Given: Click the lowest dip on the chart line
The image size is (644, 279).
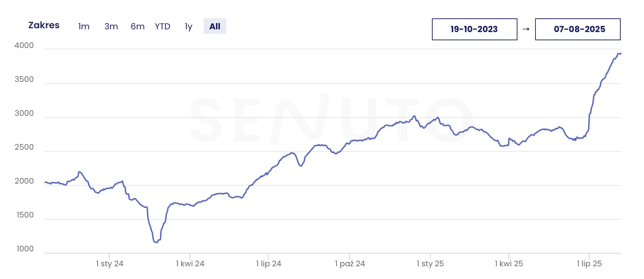Looking at the screenshot, I should 156,242.
